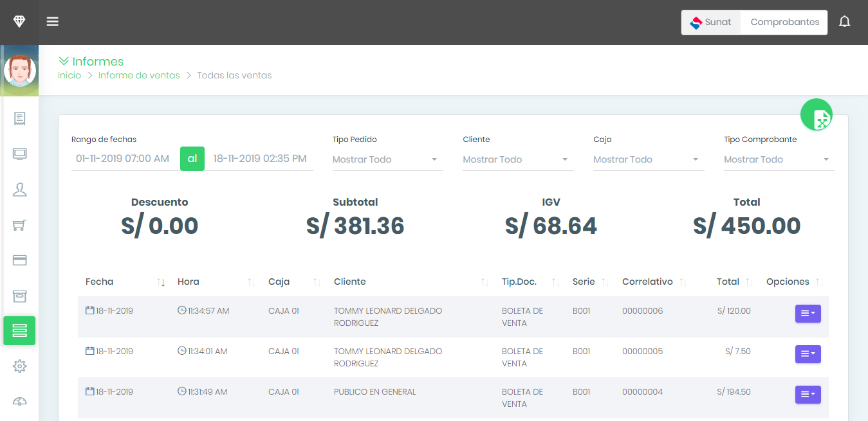Sort table by Total column header
This screenshot has height=421, width=868.
pyautogui.click(x=728, y=282)
